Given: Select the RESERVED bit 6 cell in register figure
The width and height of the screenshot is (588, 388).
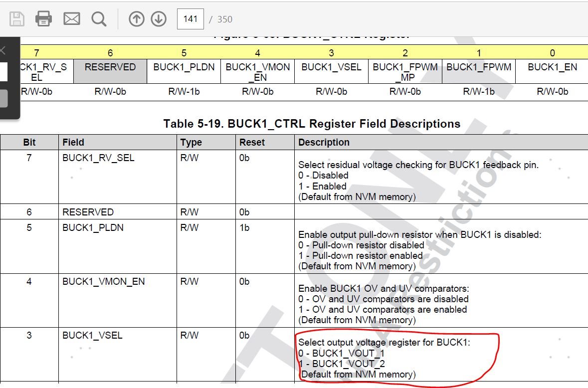Looking at the screenshot, I should click(110, 72).
